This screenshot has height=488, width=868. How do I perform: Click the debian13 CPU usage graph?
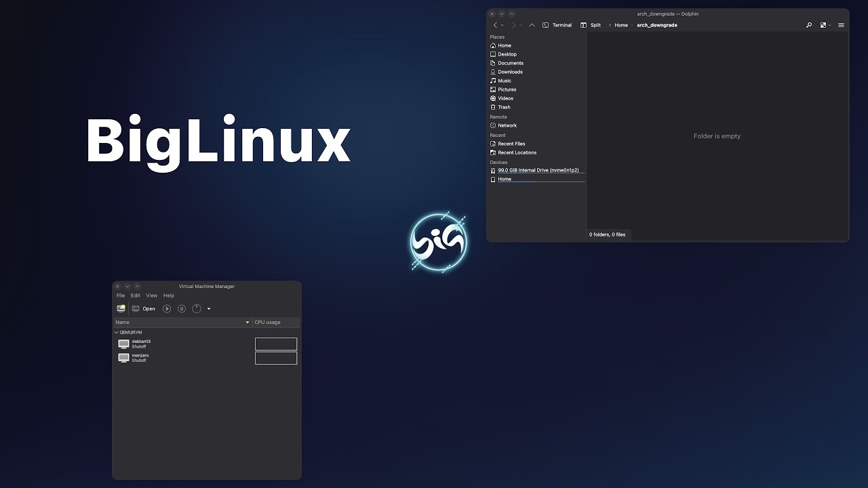tap(276, 344)
